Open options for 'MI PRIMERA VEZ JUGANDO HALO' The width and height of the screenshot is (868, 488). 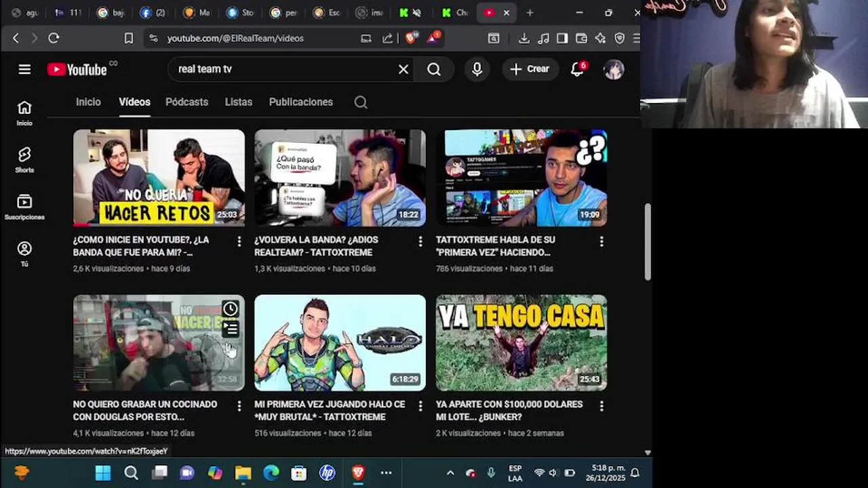[420, 406]
